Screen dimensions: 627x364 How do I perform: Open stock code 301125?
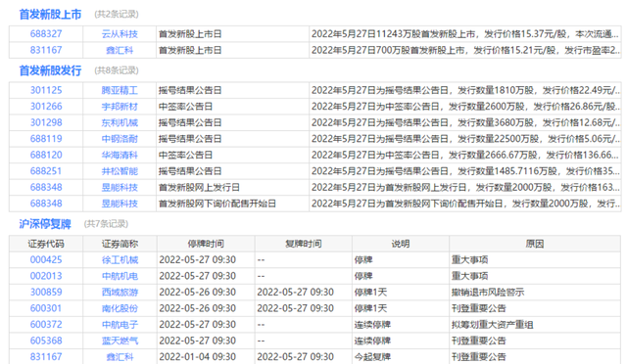pyautogui.click(x=46, y=90)
